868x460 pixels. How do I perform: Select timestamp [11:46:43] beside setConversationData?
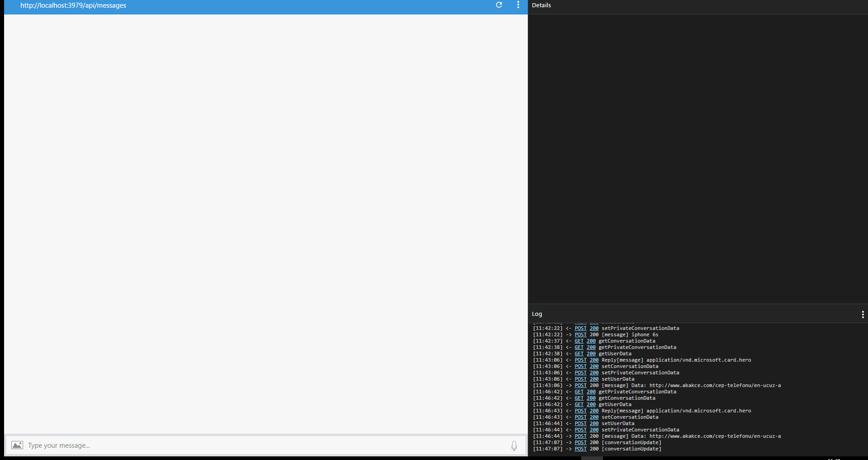point(548,417)
